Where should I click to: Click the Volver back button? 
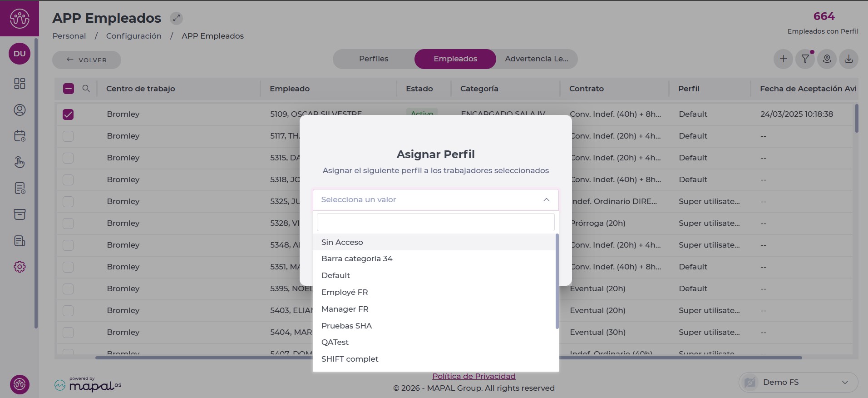(x=87, y=60)
